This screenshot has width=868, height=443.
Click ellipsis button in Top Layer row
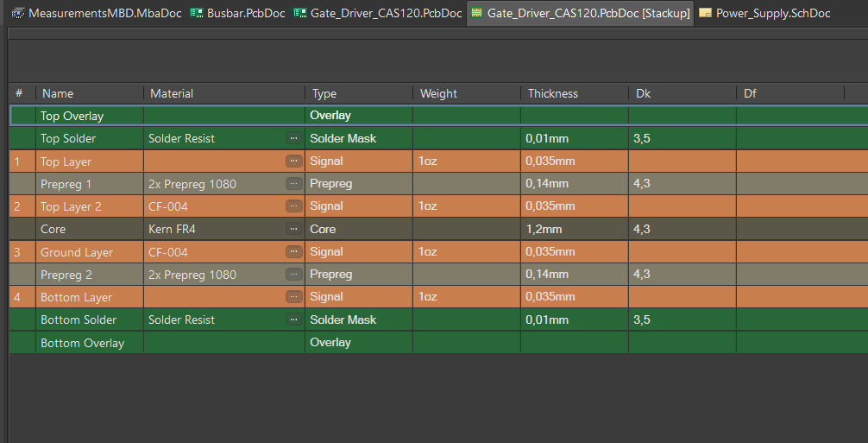tap(293, 161)
